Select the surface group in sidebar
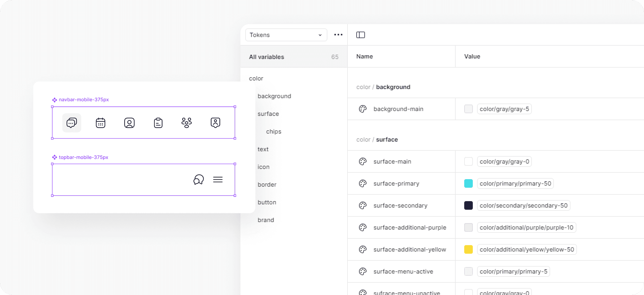Screen dimensions: 644x295 [268, 114]
